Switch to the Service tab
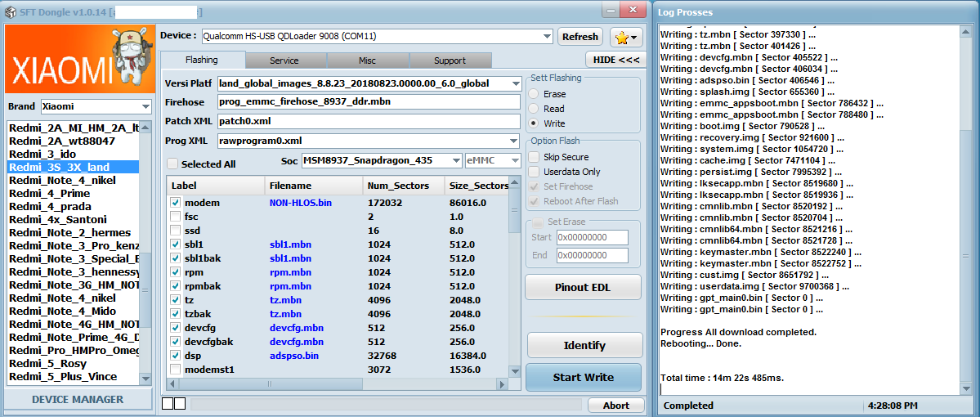This screenshot has height=417, width=980. pos(284,61)
